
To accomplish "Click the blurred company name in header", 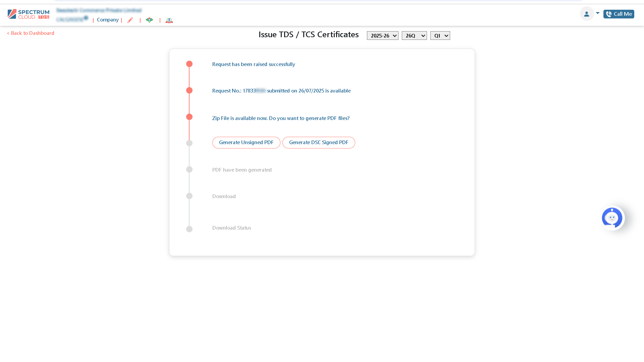I will coord(99,10).
